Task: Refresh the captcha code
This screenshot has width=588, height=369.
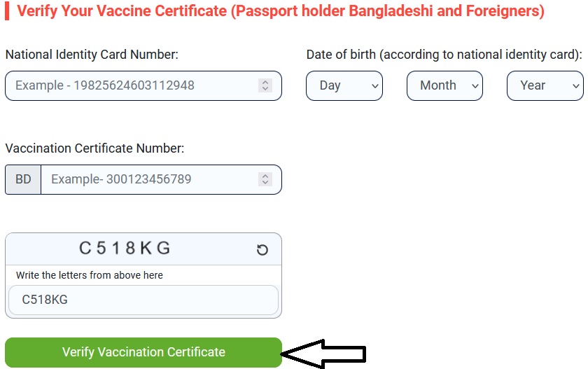Action: (262, 250)
